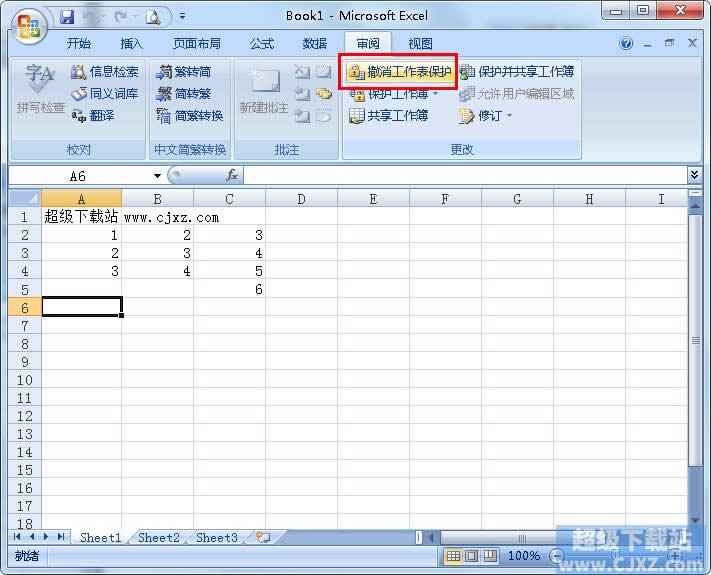Switch to Page Layout view in status bar
Viewport: 711px width, 575px height.
(472, 556)
